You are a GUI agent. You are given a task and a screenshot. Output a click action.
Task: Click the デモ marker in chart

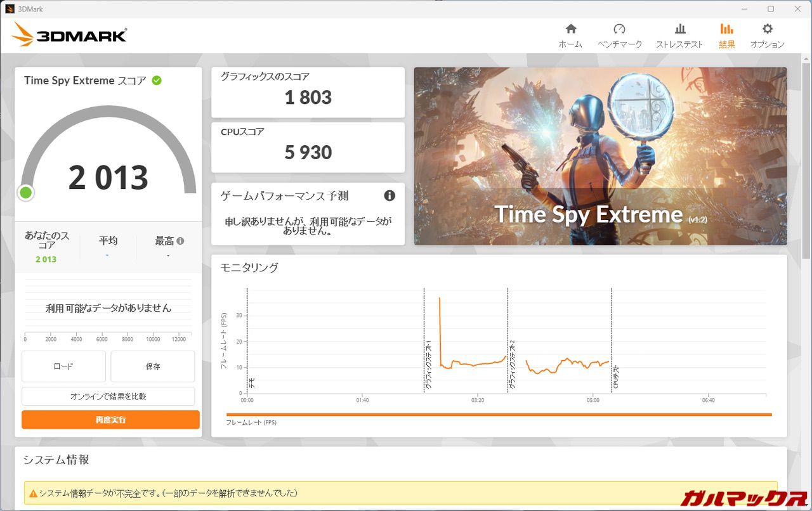[x=252, y=383]
